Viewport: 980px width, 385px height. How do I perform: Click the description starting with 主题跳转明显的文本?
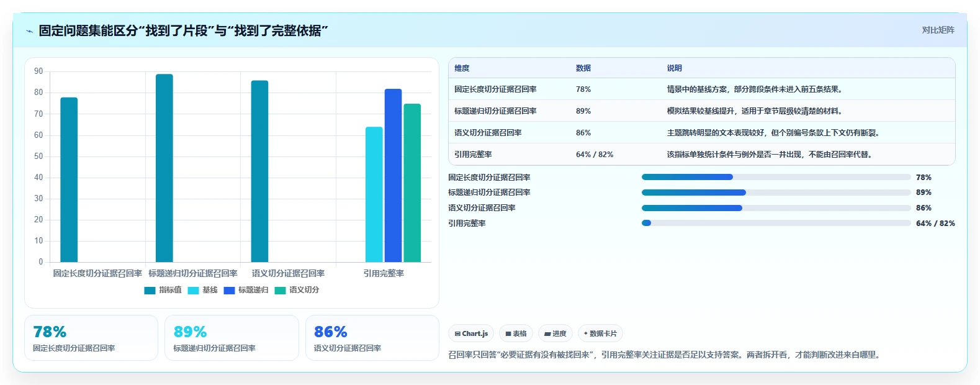click(x=774, y=133)
